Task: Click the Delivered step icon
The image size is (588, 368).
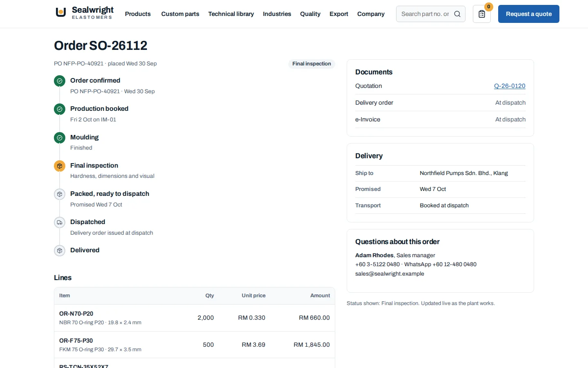Action: (60, 251)
